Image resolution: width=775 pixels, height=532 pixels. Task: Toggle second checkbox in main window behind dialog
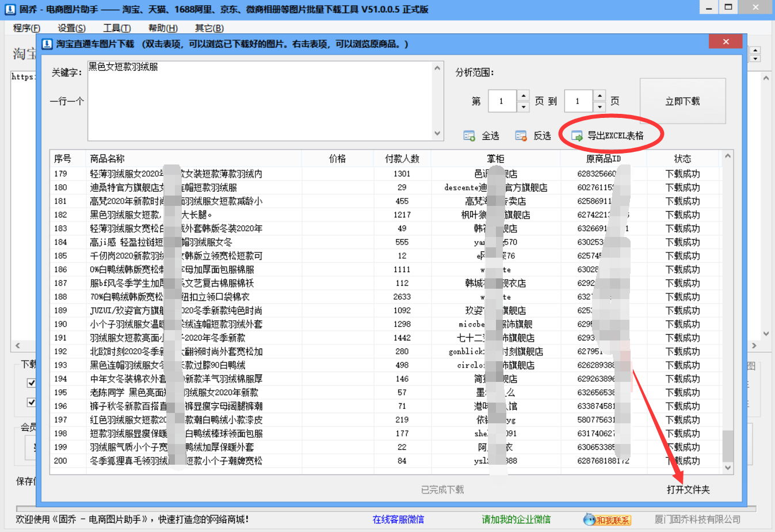(32, 403)
